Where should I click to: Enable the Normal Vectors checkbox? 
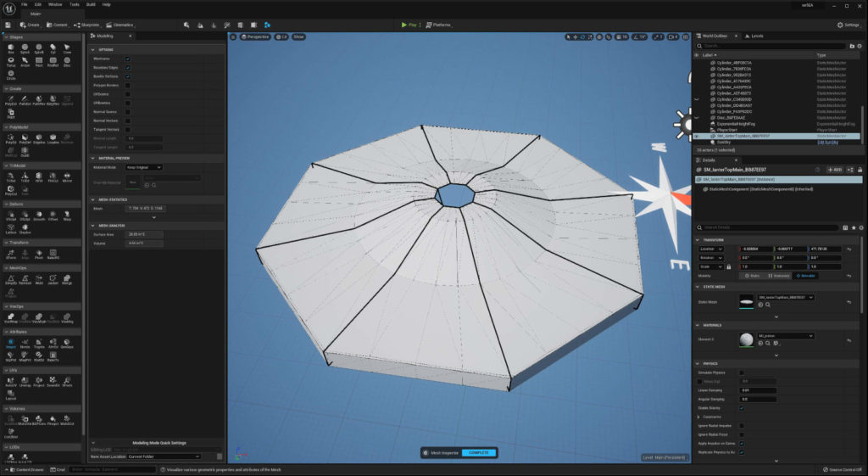pos(128,120)
